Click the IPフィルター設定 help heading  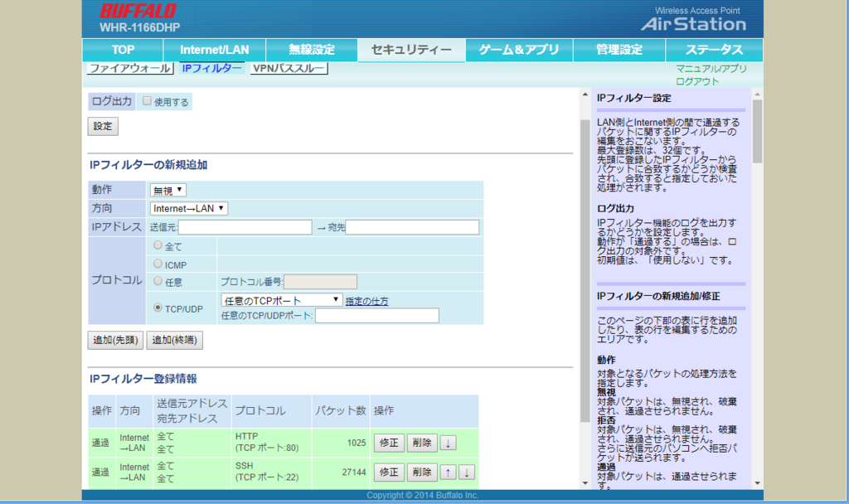click(x=633, y=98)
